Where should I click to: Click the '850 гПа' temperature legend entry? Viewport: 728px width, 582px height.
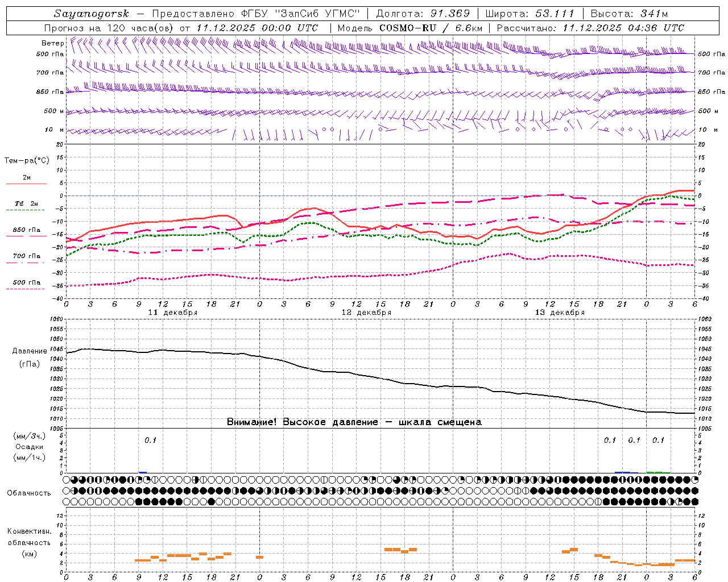(x=27, y=230)
